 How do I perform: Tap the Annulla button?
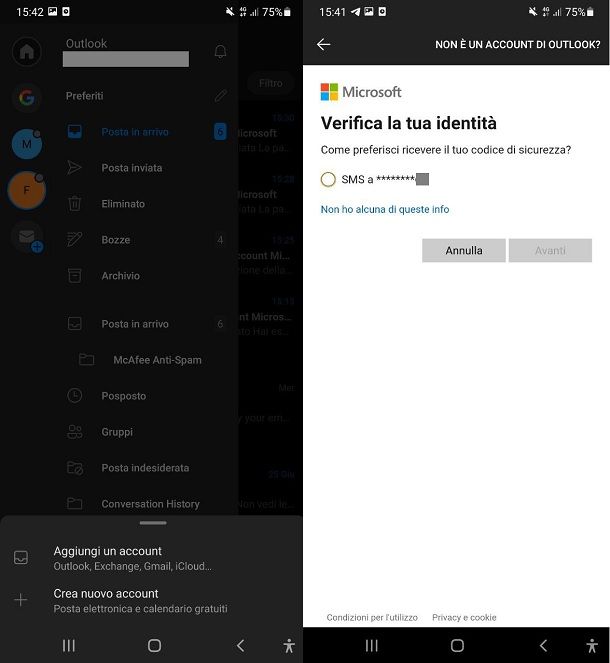[x=464, y=250]
